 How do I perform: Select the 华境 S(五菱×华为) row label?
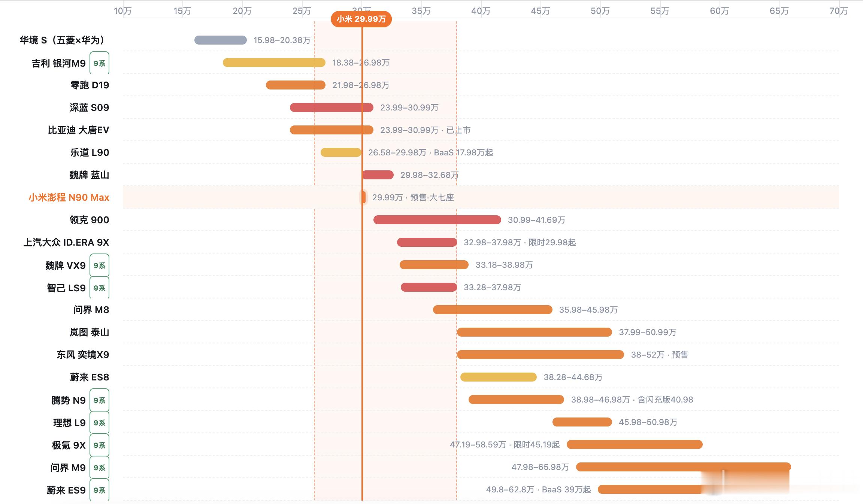pos(62,40)
